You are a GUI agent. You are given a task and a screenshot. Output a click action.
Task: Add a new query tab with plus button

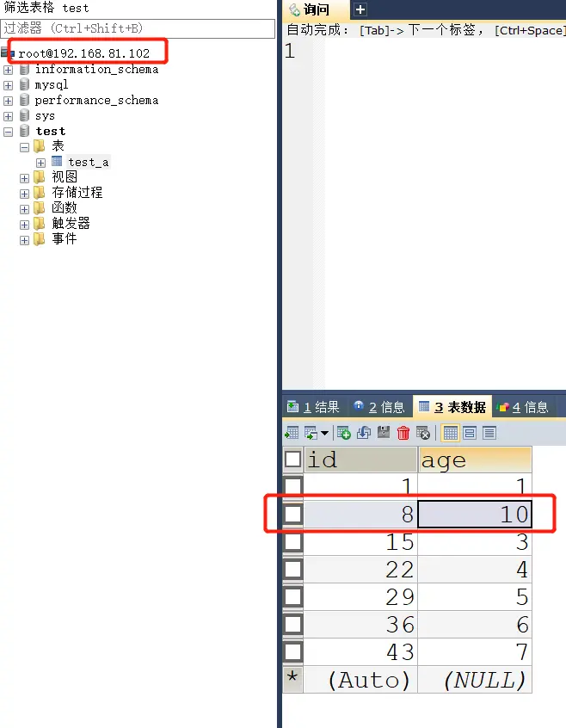(x=360, y=10)
